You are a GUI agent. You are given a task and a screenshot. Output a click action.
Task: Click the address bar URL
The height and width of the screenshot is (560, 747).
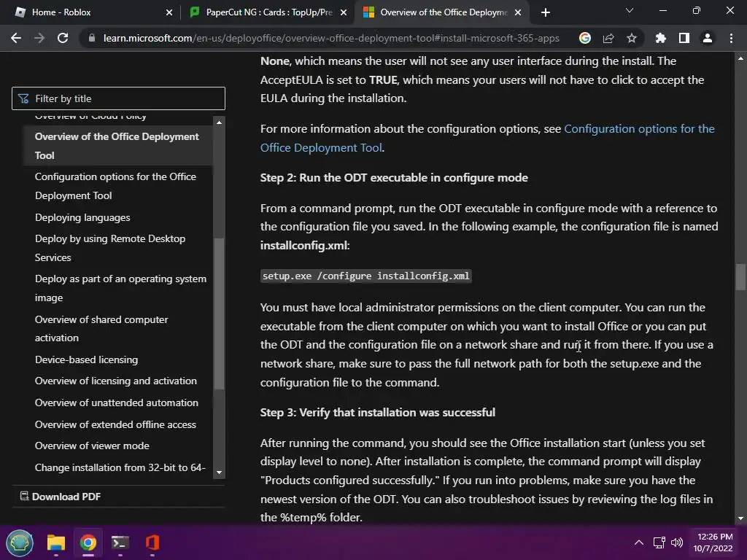pyautogui.click(x=331, y=38)
